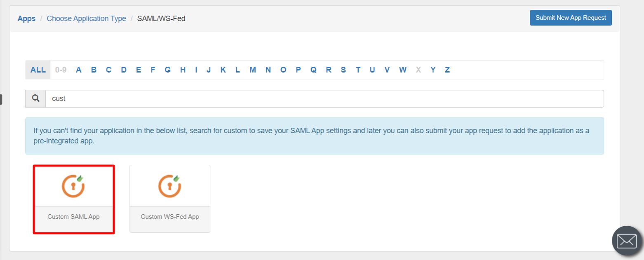Submit a new app request
Image resolution: width=644 pixels, height=260 pixels.
571,18
